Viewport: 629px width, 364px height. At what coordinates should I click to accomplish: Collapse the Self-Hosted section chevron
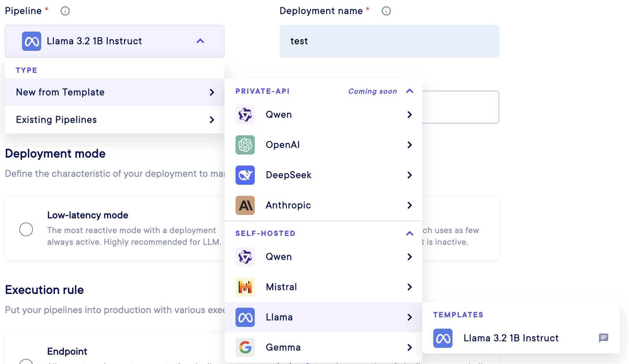[x=410, y=234]
